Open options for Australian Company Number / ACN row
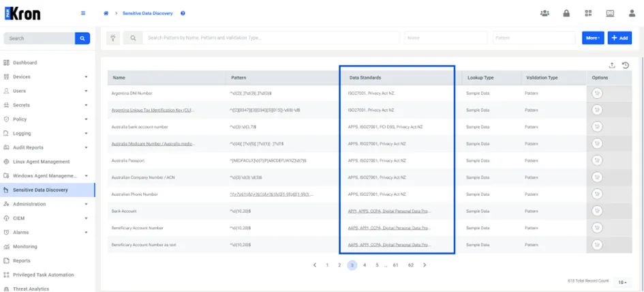Screen dimensions: 644x292 tap(597, 177)
